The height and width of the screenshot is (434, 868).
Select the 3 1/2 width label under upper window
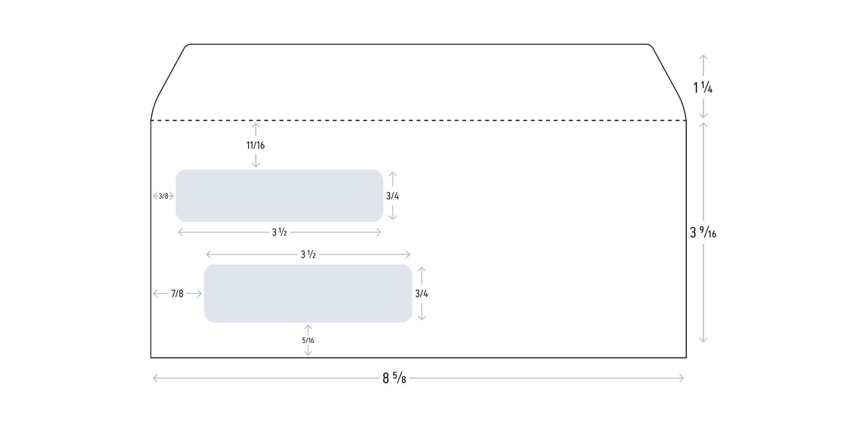pos(279,233)
